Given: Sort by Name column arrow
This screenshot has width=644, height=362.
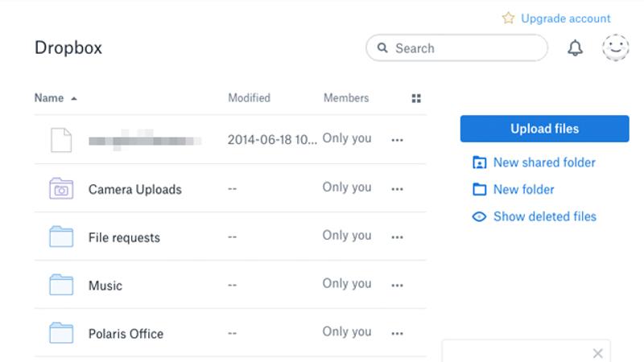Looking at the screenshot, I should tap(74, 98).
